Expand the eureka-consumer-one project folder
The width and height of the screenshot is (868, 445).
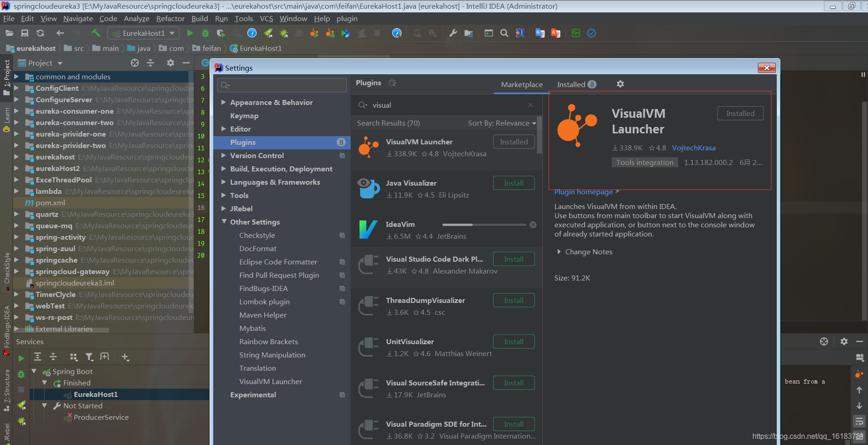17,111
